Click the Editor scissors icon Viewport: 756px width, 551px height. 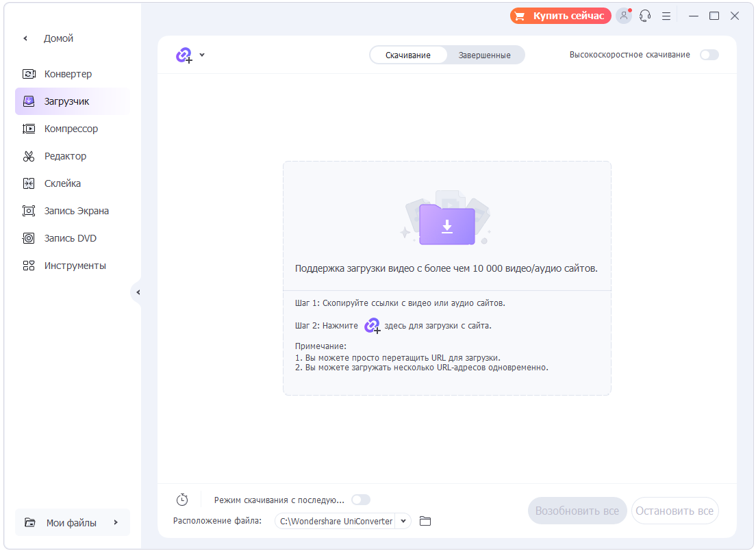29,156
